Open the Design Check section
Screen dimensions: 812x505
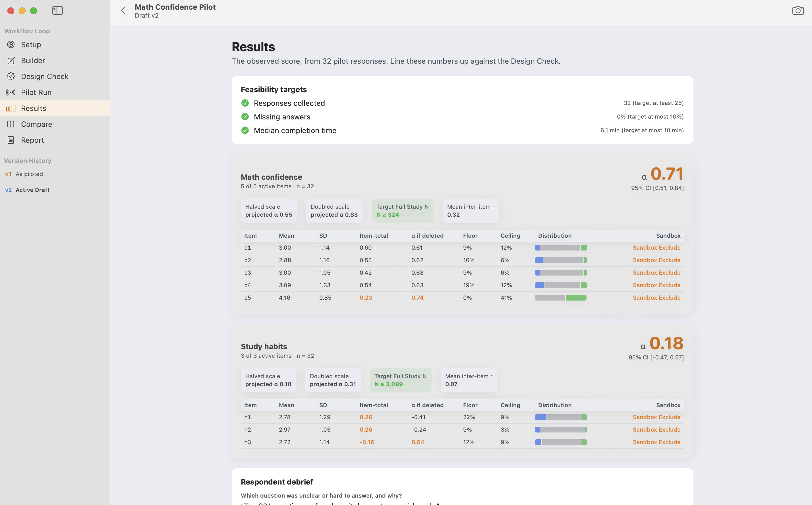(x=55, y=76)
